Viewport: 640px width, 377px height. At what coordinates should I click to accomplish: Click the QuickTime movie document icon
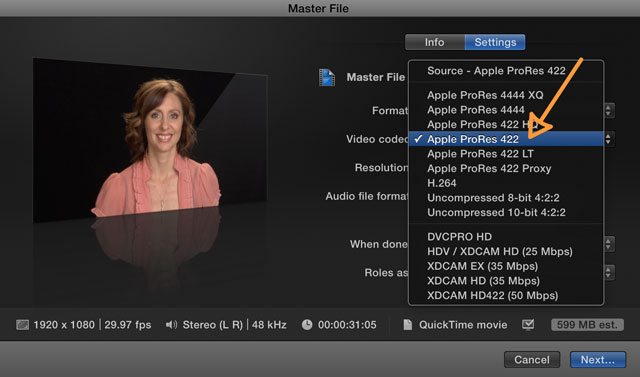(x=407, y=325)
